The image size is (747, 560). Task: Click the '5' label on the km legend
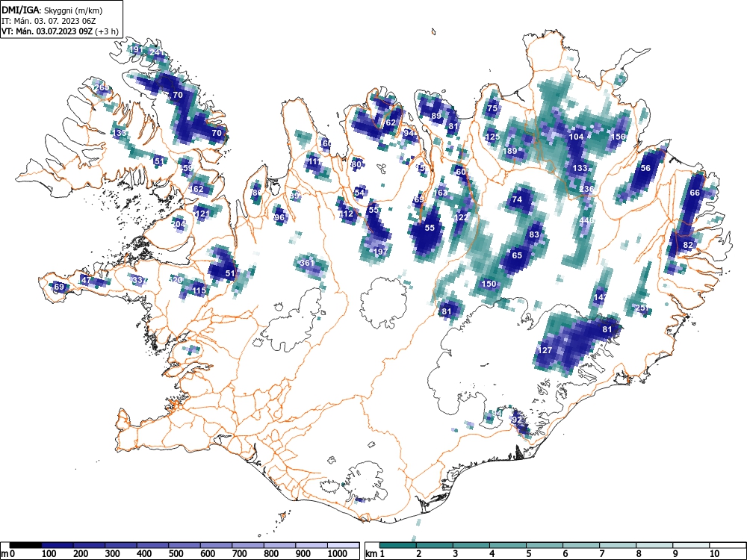[529, 554]
